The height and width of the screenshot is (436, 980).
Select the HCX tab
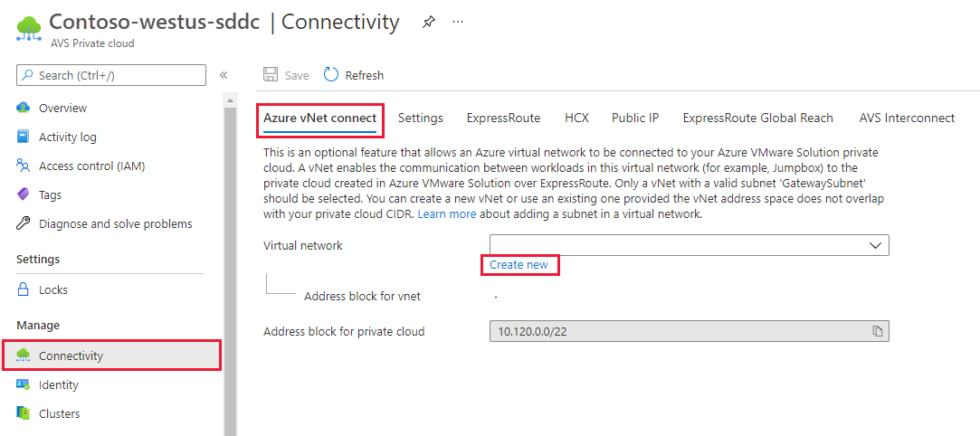tap(576, 118)
